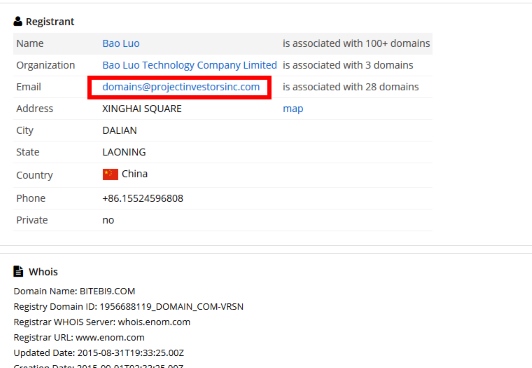Click the City row label

25,131
